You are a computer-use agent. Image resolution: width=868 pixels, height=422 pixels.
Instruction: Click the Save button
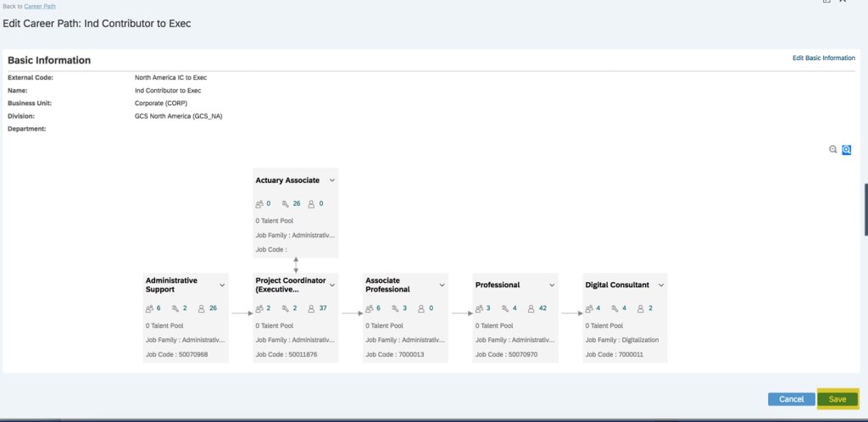837,399
